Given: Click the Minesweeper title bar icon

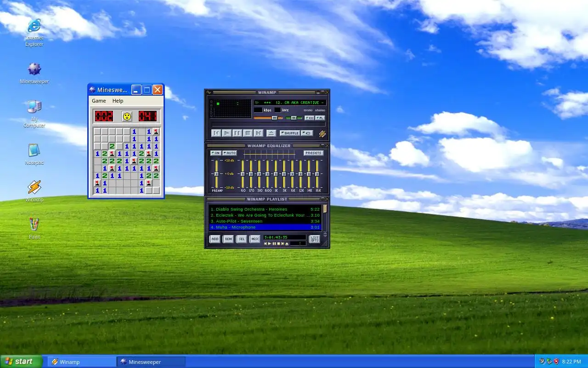Looking at the screenshot, I should pyautogui.click(x=92, y=90).
